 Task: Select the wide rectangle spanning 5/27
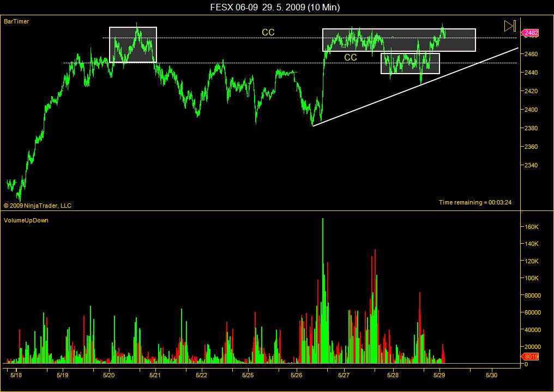tap(399, 40)
